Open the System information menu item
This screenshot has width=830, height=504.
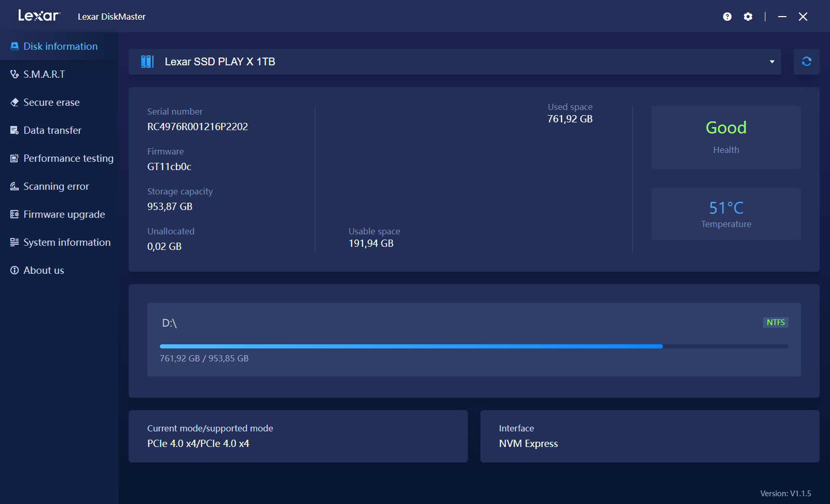(x=66, y=243)
